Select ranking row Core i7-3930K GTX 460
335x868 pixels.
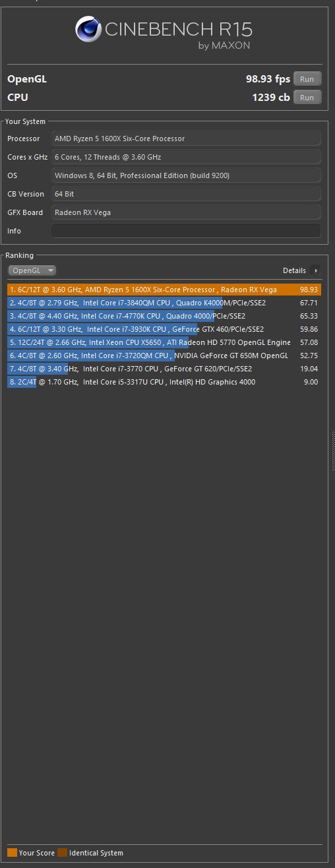[164, 329]
